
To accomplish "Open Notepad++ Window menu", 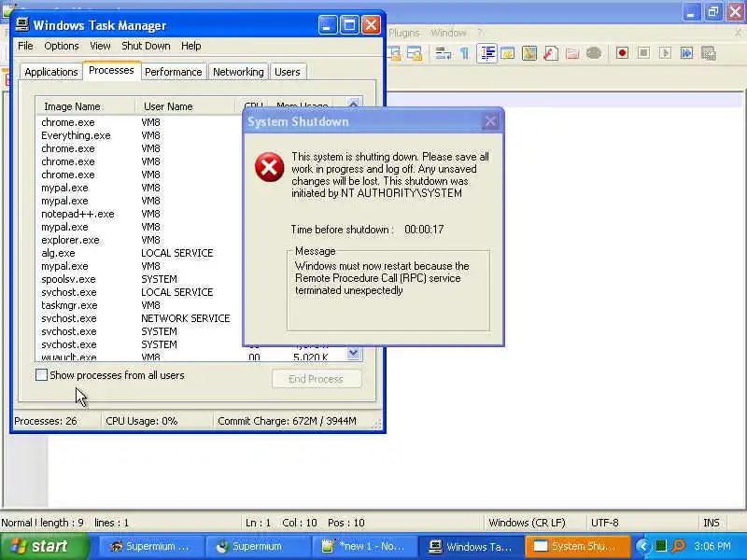I will click(448, 33).
